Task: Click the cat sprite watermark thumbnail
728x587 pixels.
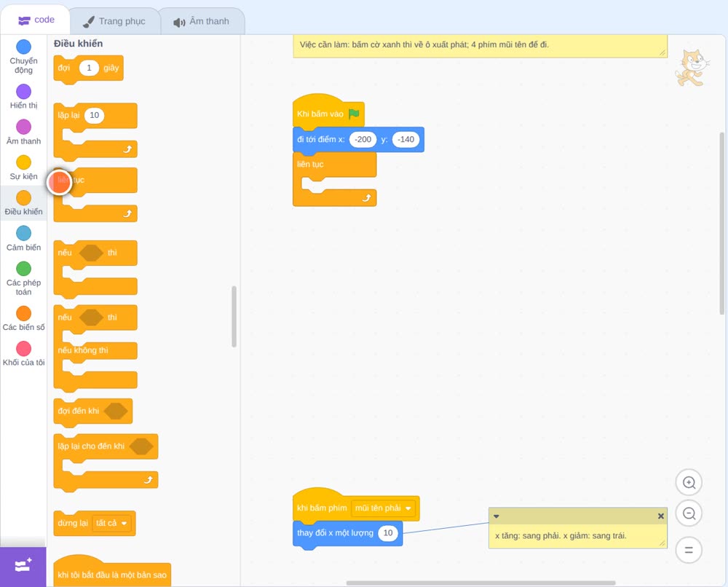Action: pos(692,68)
